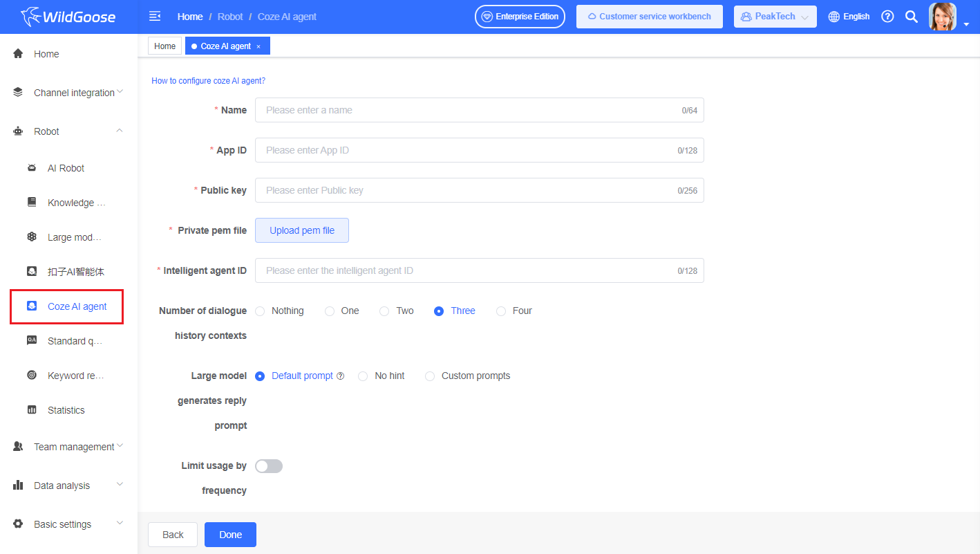
Task: Open Customer service workbench button
Action: click(650, 17)
